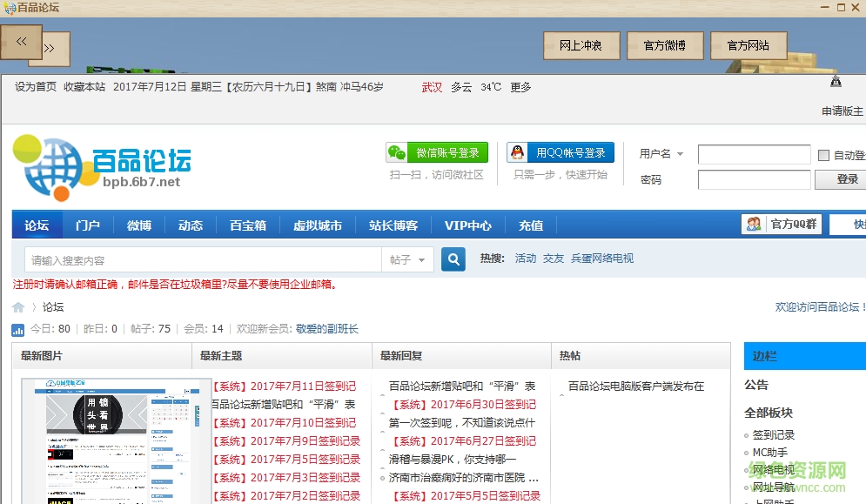Click the WeChat icon on 微信账号登录 button
Image resolution: width=866 pixels, height=504 pixels.
[x=396, y=151]
